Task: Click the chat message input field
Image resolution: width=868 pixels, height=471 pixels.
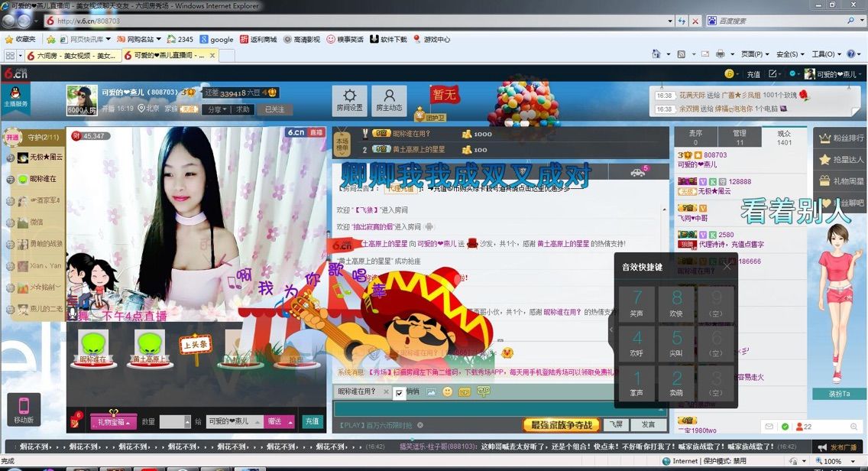Action: (x=500, y=410)
